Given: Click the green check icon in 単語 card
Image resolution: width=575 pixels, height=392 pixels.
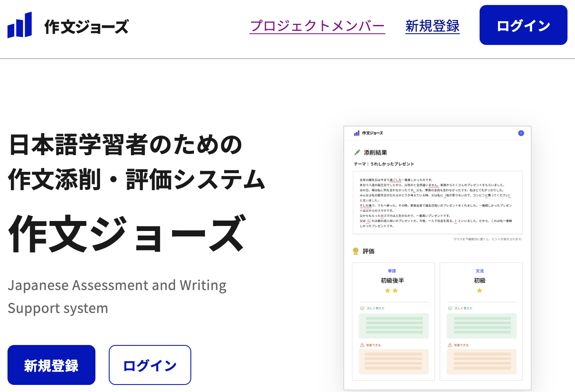Looking at the screenshot, I should (362, 308).
